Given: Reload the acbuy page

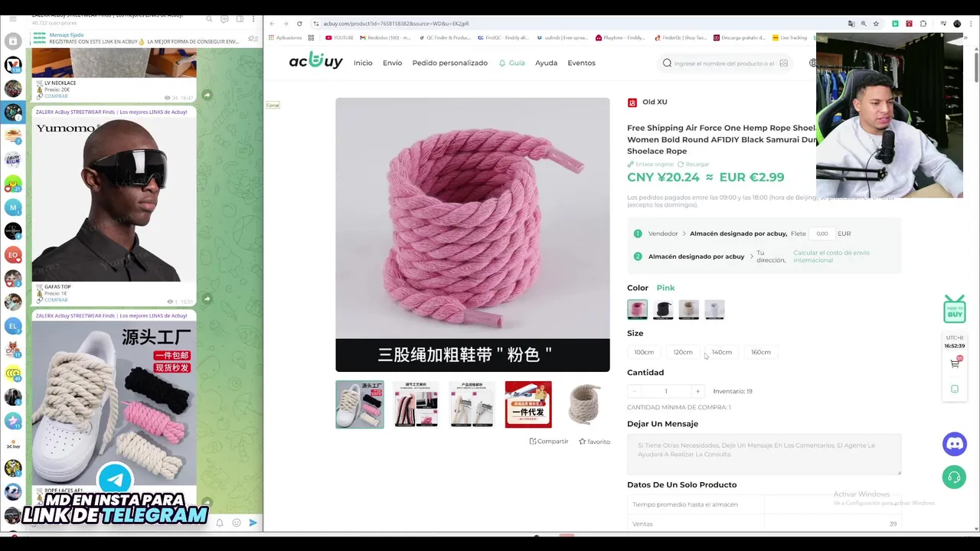Looking at the screenshot, I should coord(299,24).
